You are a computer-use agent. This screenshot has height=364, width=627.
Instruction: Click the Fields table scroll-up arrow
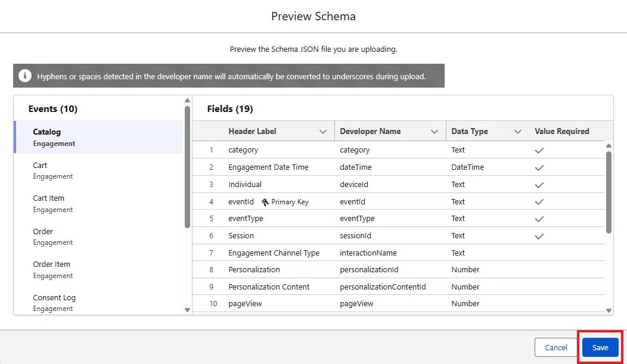point(609,146)
